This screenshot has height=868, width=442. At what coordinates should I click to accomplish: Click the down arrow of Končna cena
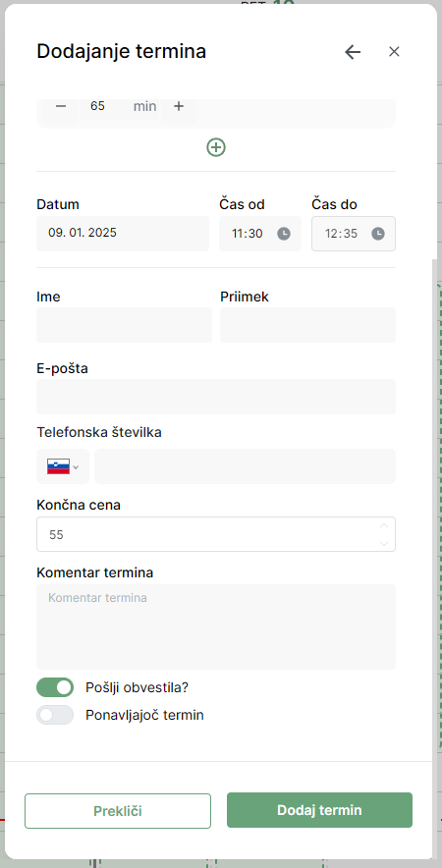click(x=384, y=543)
